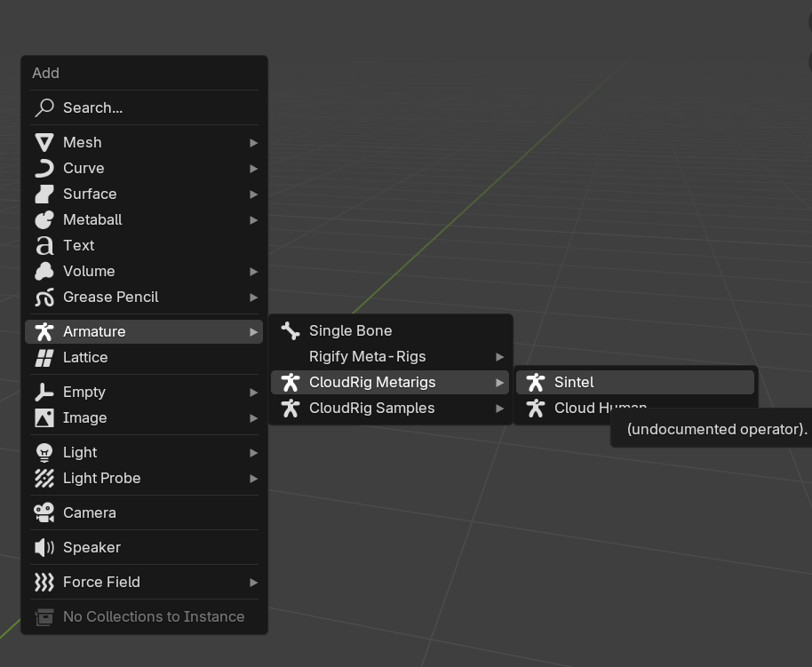Image resolution: width=812 pixels, height=667 pixels.
Task: Expand the Surface submenu arrow
Action: (x=254, y=195)
